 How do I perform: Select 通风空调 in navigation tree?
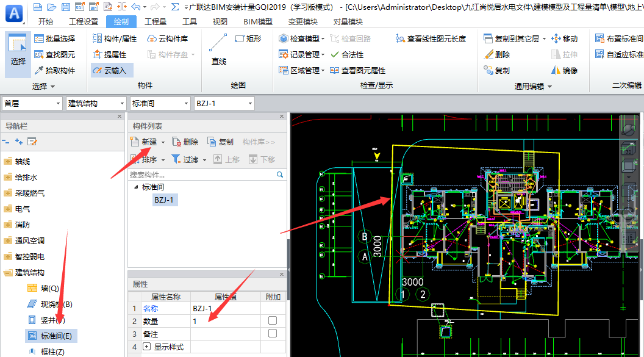(29, 240)
